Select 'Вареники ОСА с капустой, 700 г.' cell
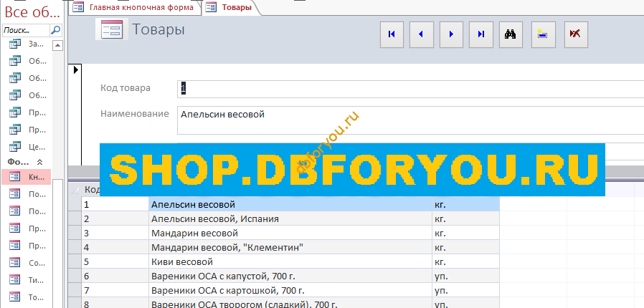The height and width of the screenshot is (308, 644). pyautogui.click(x=290, y=276)
